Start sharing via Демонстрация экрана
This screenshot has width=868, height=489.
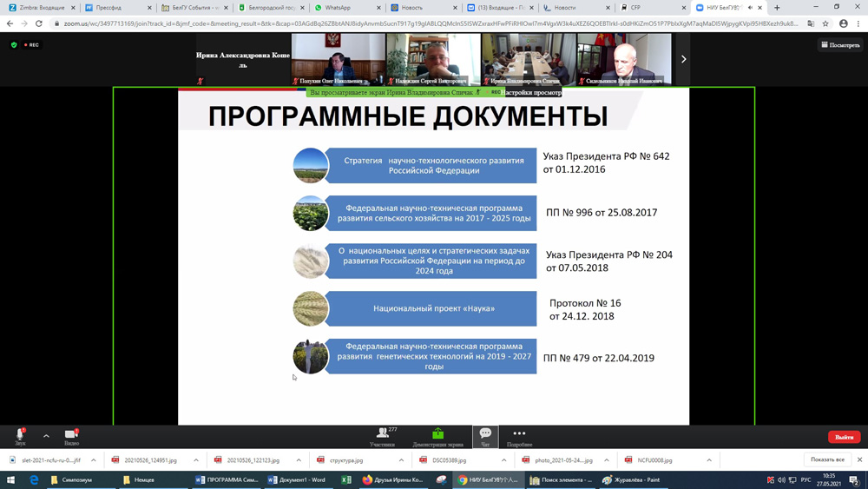(437, 435)
